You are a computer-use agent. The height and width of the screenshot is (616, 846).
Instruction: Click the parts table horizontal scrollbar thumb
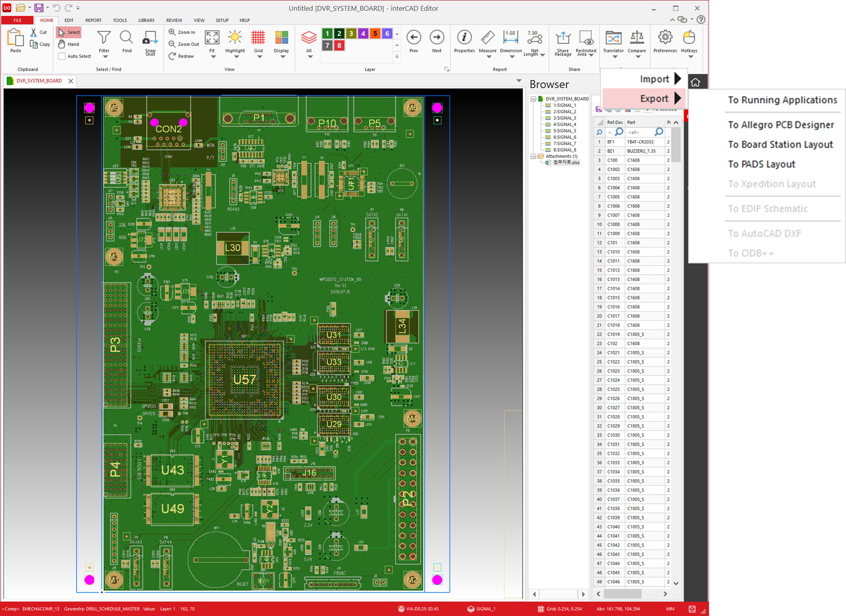pos(622,594)
